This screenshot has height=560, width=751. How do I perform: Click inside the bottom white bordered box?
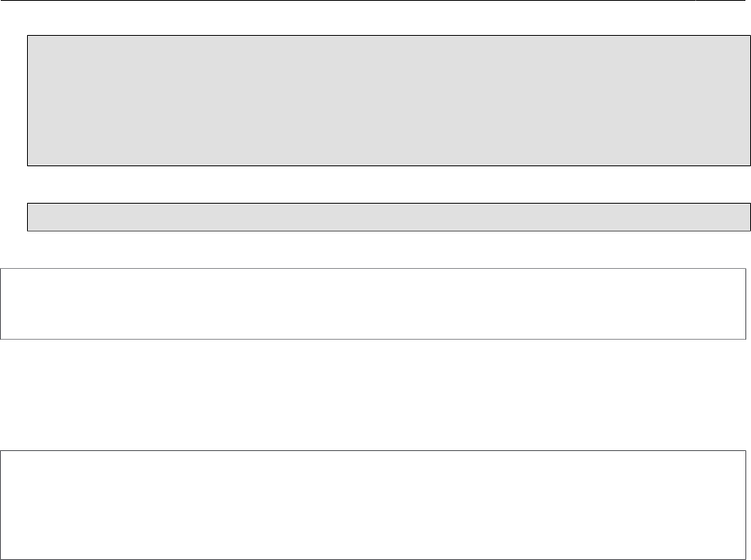tap(373, 505)
